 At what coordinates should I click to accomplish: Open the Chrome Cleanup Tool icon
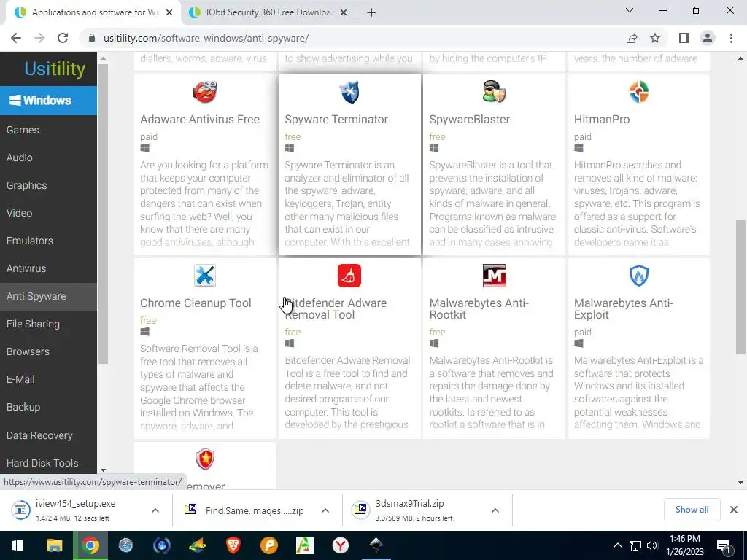[x=205, y=276]
